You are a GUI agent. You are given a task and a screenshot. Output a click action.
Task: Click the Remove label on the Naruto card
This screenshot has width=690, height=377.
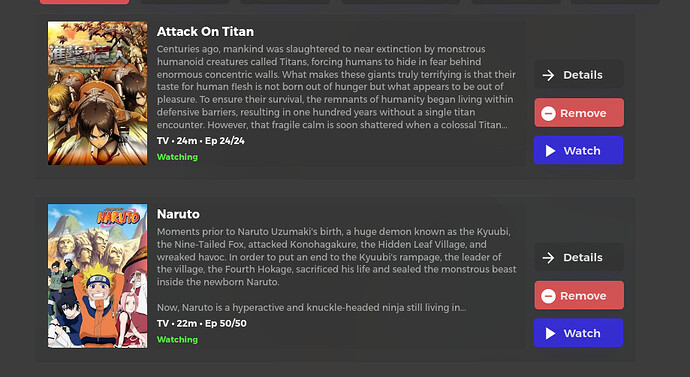coord(583,296)
